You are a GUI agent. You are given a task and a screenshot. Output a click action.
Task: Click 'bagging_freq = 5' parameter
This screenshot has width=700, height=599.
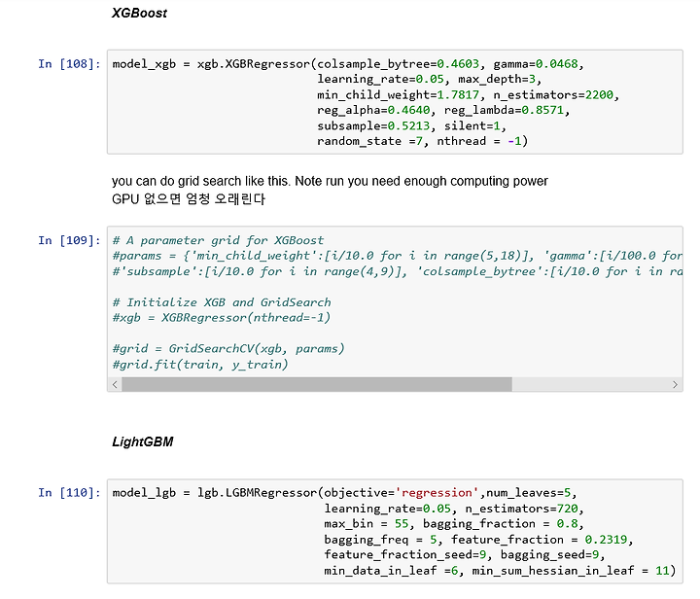380,539
